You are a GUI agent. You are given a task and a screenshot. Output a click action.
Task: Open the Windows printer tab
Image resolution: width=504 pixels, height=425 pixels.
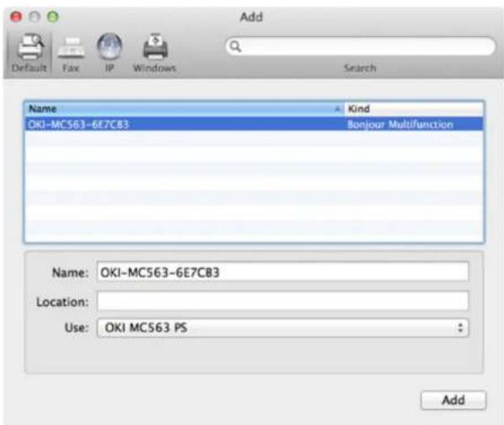[154, 53]
